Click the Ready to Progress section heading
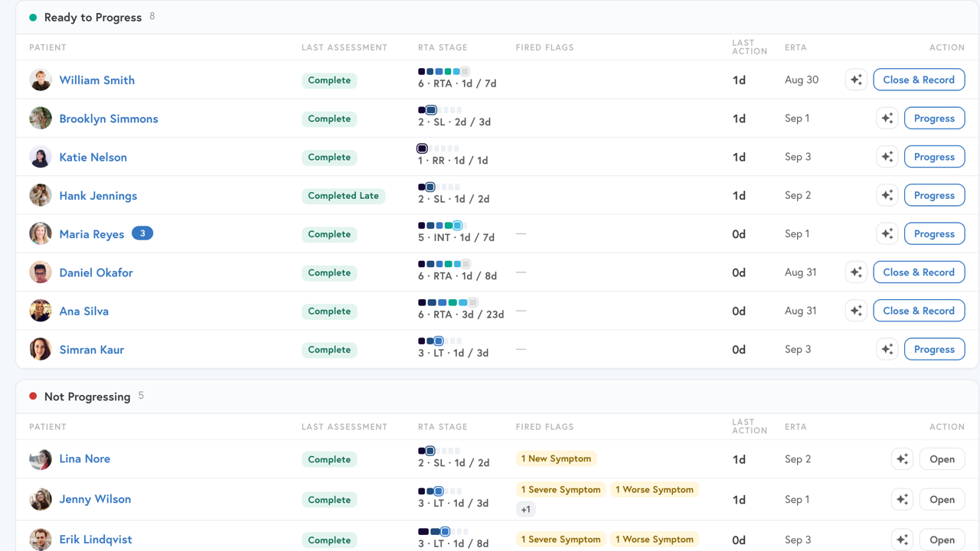 (93, 17)
